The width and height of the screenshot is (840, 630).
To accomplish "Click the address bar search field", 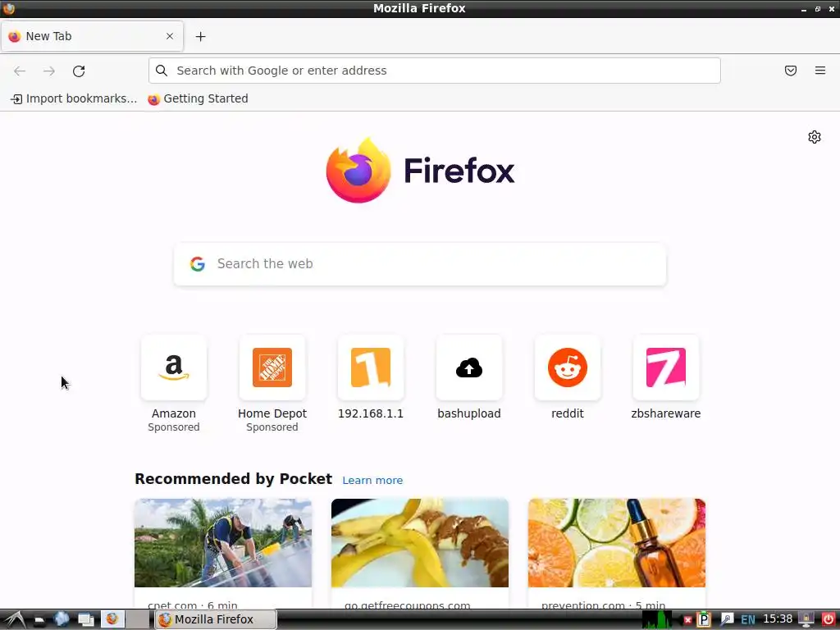I will pyautogui.click(x=434, y=71).
